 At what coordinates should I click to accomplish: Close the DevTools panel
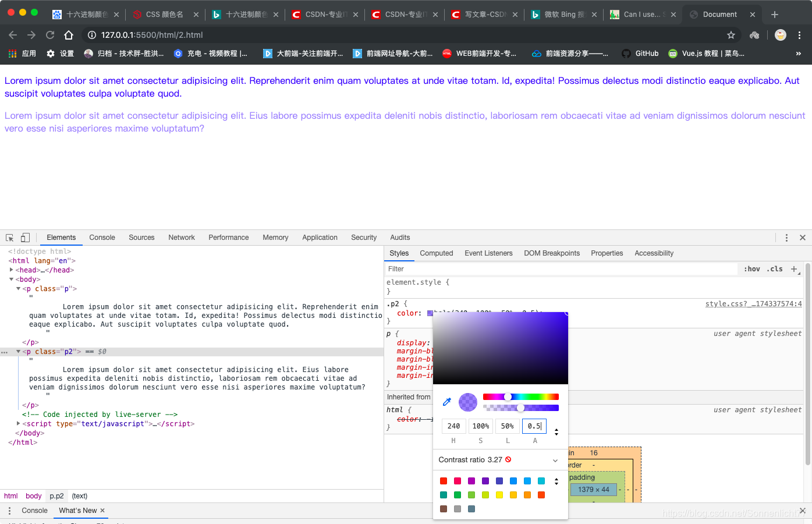(803, 238)
